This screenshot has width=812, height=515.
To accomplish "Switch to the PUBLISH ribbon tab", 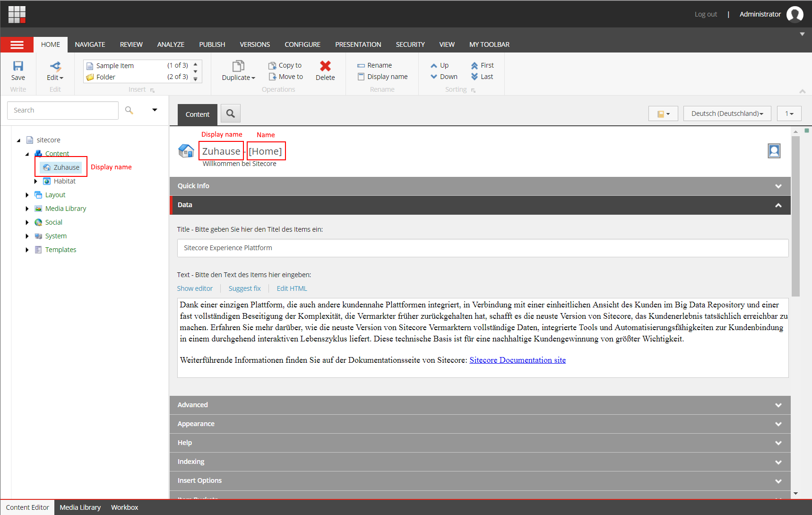I will tap(212, 44).
